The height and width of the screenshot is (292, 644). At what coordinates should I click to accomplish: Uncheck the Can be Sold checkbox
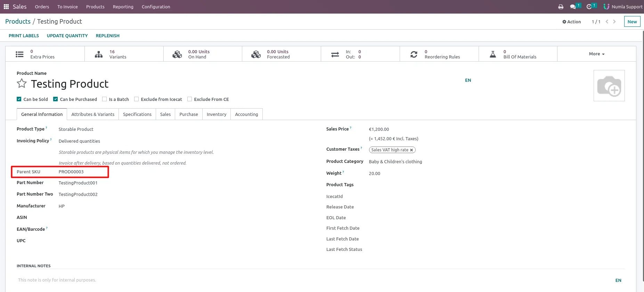click(19, 99)
